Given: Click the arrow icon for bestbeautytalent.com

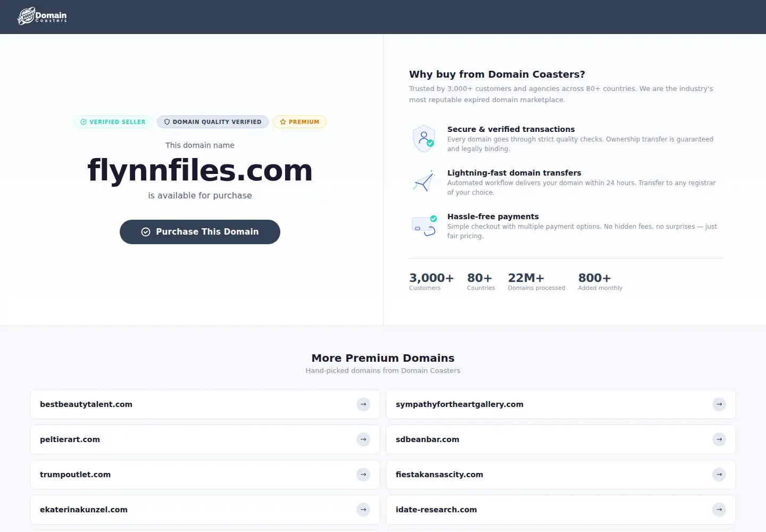Looking at the screenshot, I should [x=363, y=404].
